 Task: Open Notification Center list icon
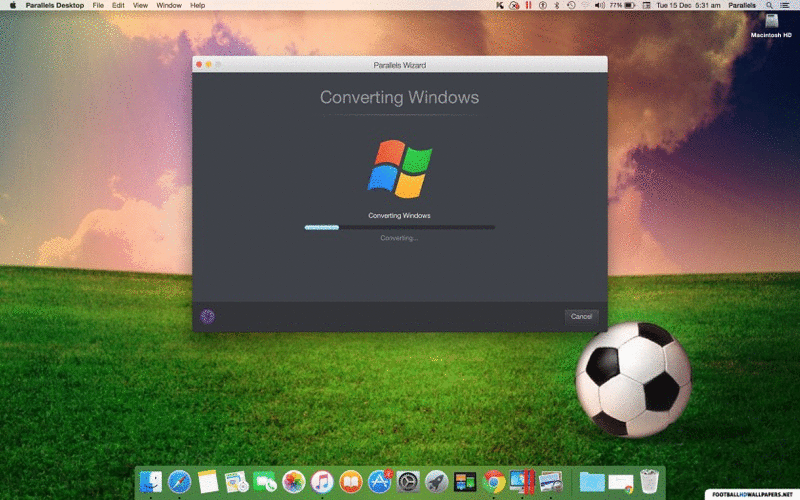(x=785, y=5)
